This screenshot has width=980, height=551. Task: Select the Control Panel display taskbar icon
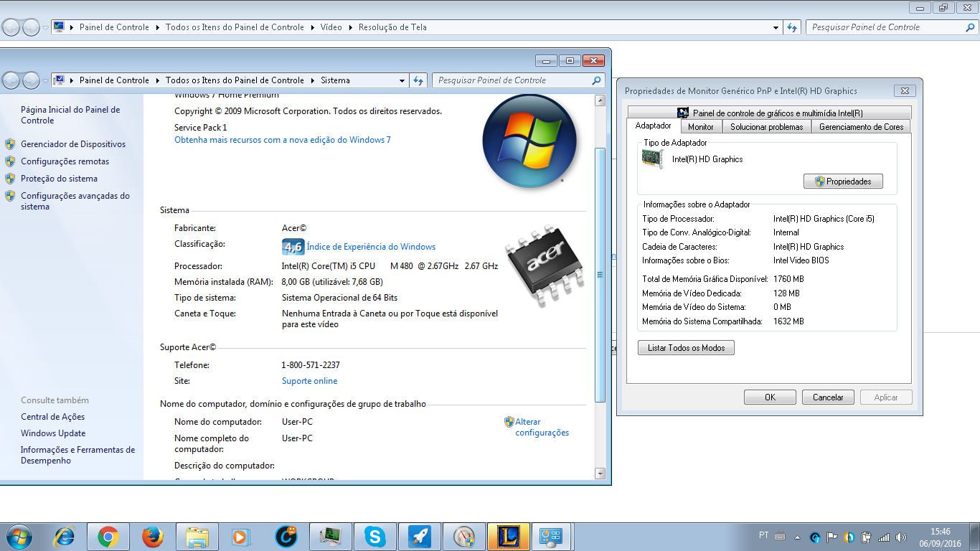tap(552, 537)
